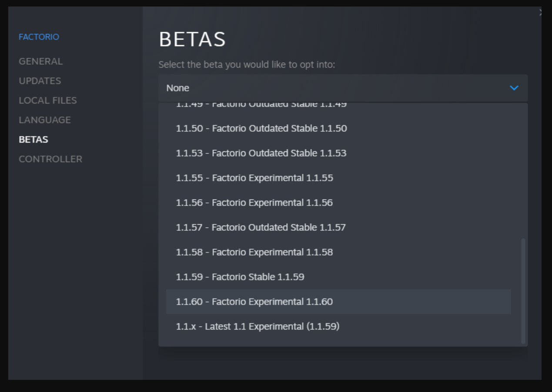The image size is (552, 392).
Task: Go to the Local Files tab
Action: [47, 100]
